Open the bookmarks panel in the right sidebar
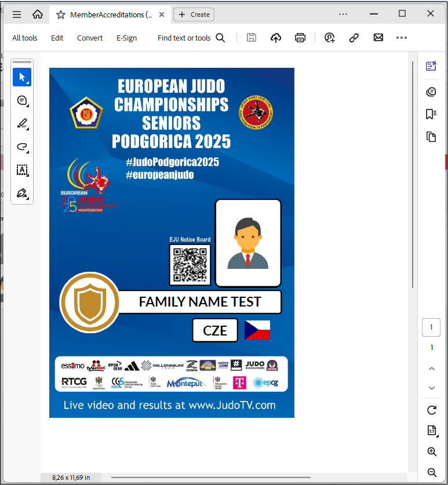 (x=431, y=114)
